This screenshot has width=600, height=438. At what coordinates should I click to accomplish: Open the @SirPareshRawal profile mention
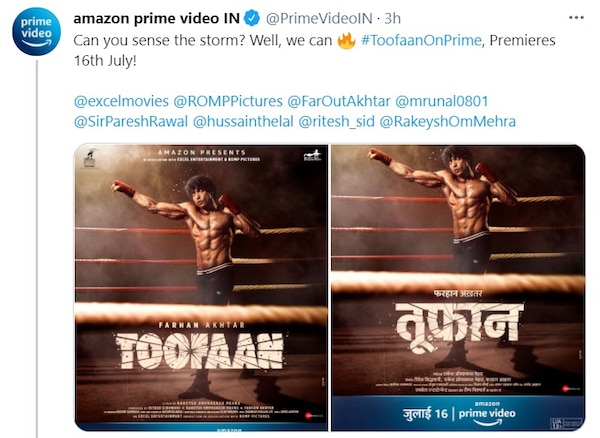tap(130, 122)
